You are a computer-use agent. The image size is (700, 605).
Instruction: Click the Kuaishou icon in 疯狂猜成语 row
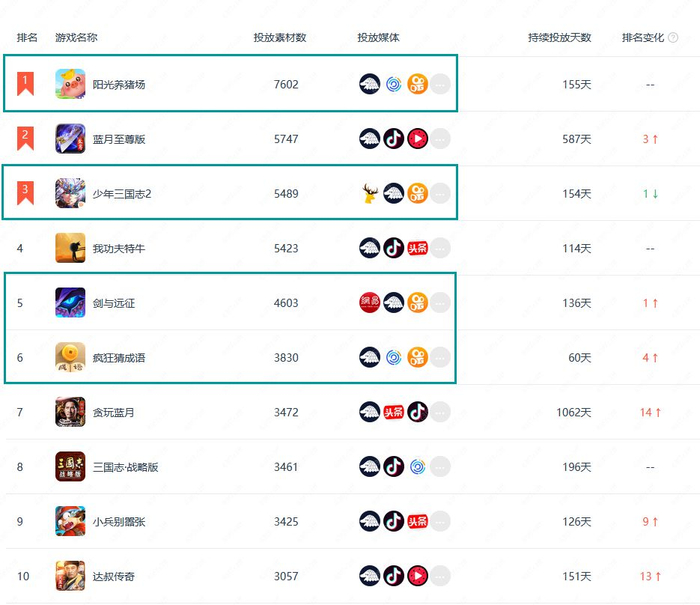pos(418,357)
